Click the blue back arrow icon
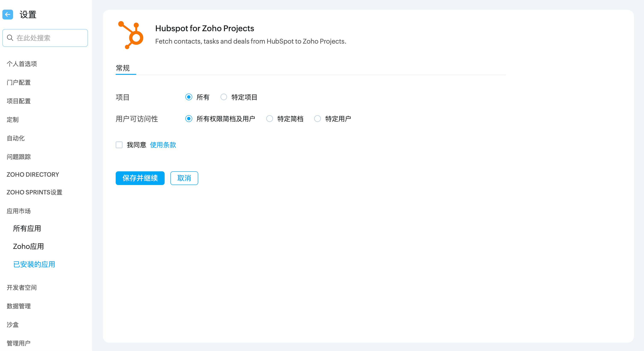Image resolution: width=644 pixels, height=351 pixels. coord(8,15)
